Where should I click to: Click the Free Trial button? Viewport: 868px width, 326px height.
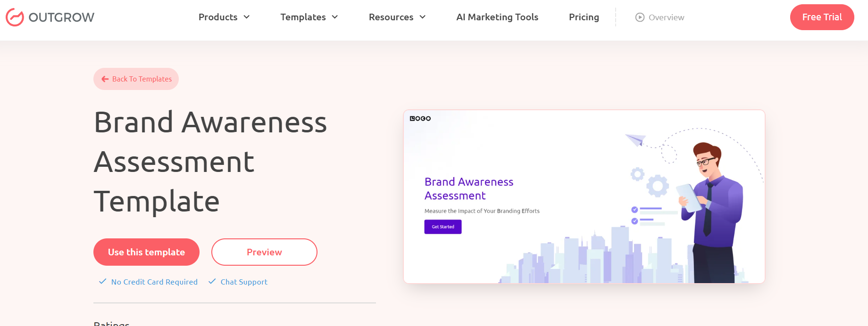(822, 17)
